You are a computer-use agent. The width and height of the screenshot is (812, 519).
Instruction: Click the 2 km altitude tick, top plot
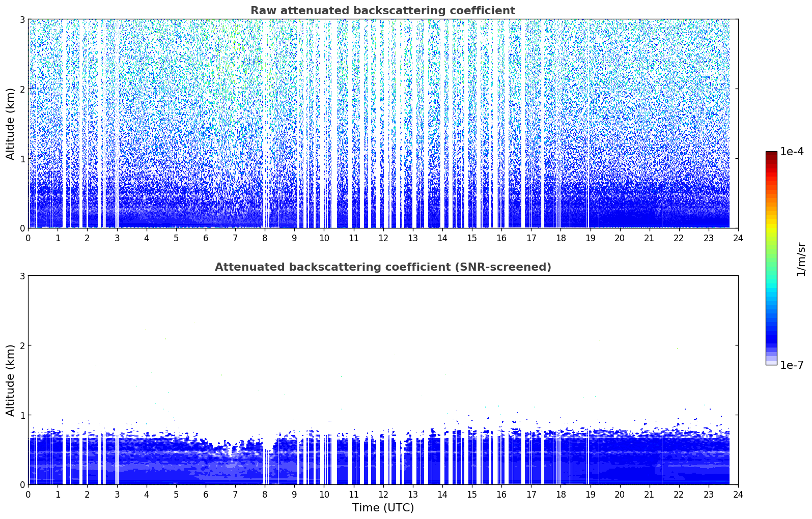pos(22,89)
